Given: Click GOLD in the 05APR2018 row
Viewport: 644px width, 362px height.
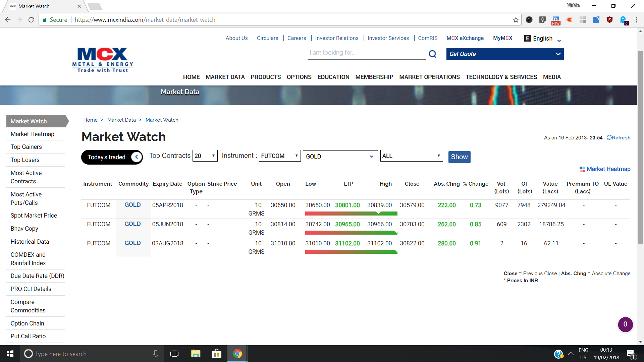Looking at the screenshot, I should click(x=132, y=205).
